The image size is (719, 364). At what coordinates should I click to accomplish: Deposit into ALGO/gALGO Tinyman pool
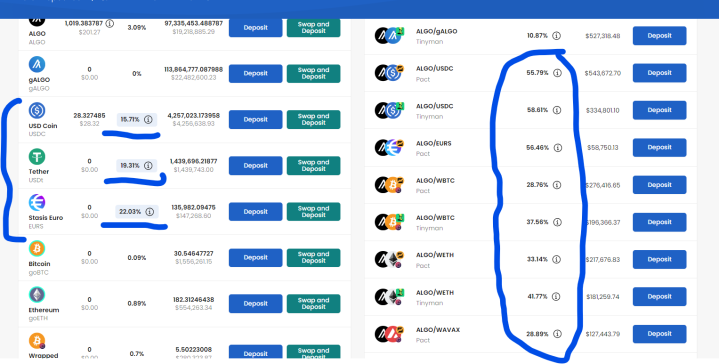(x=659, y=36)
